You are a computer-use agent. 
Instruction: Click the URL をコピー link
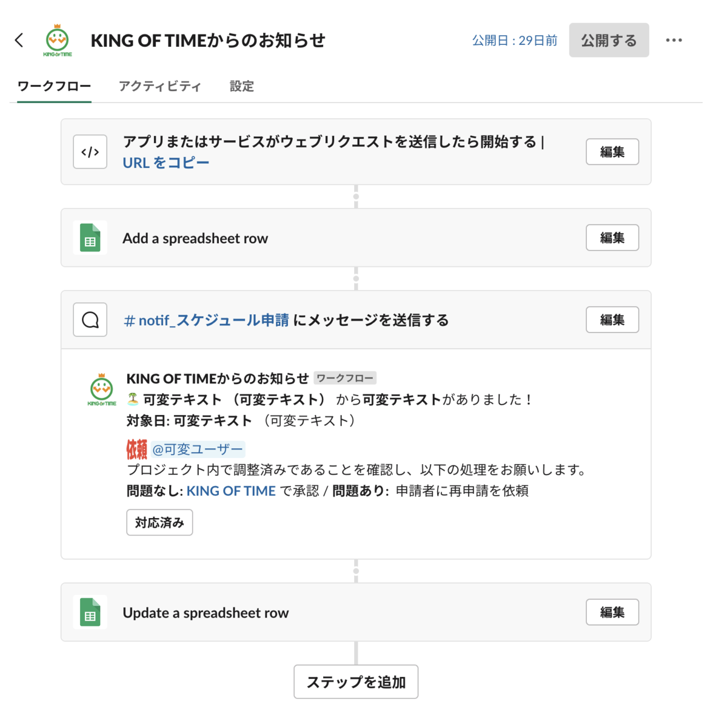(x=166, y=163)
